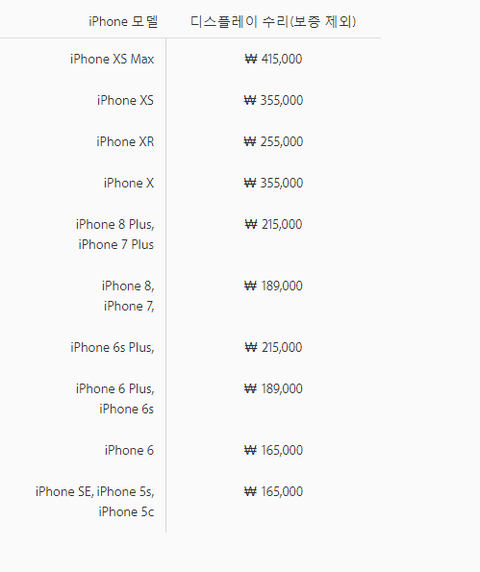
Task: Click the iPhone XR model name
Action: tap(125, 142)
